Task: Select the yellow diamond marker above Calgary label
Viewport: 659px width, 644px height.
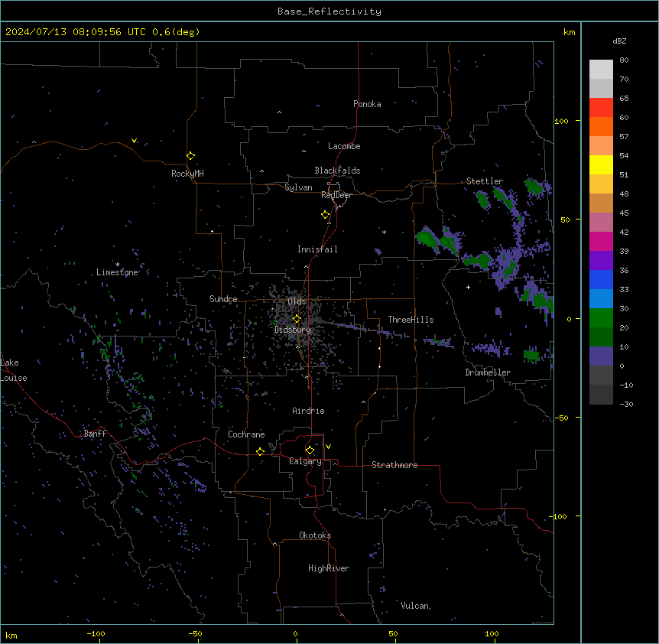Action: point(310,450)
